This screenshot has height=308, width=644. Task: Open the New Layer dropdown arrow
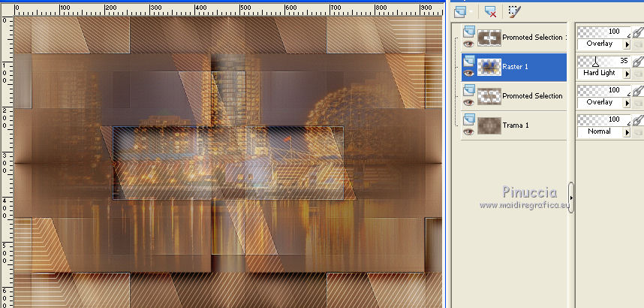(471, 12)
